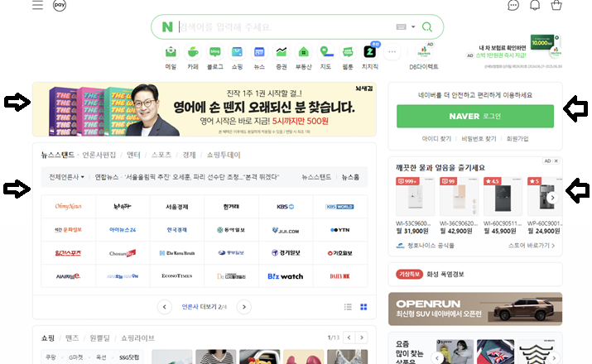592x364 pixels.
Task: Select the 쇼핑투데이 tab
Action: tap(224, 155)
